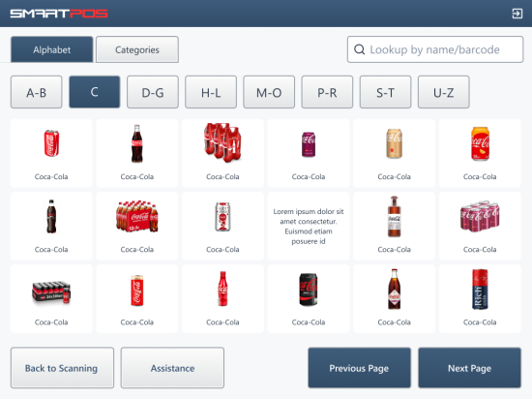The width and height of the screenshot is (532, 399).
Task: Click the Back to Scanning button
Action: click(62, 368)
